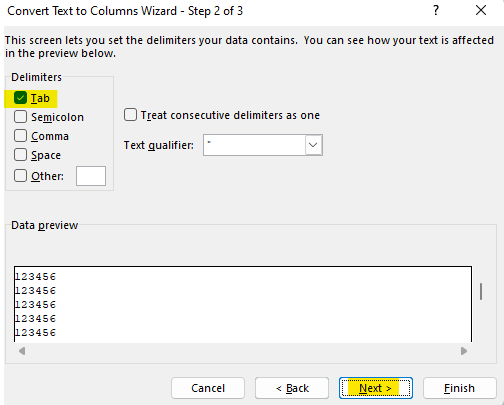Click the help question mark icon
This screenshot has width=504, height=405.
pos(436,11)
